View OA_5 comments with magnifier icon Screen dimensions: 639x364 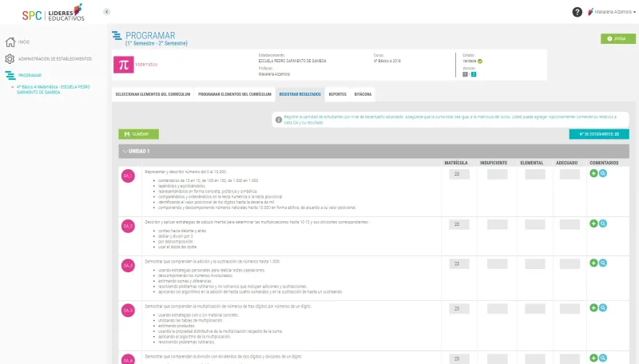point(603,308)
